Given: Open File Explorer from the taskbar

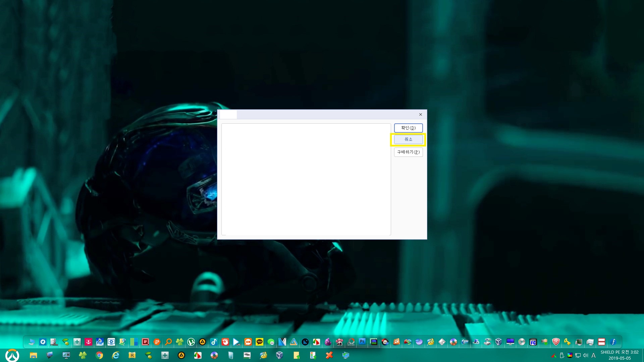Looking at the screenshot, I should point(33,355).
